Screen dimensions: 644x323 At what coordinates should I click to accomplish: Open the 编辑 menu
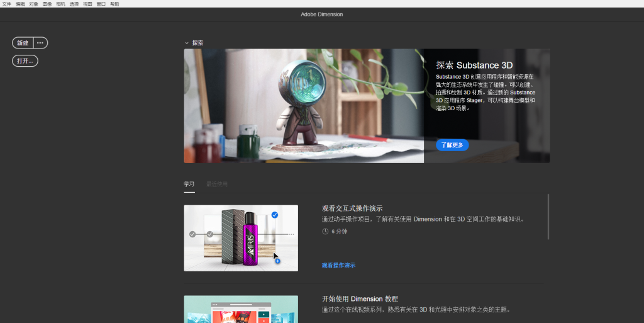point(20,4)
